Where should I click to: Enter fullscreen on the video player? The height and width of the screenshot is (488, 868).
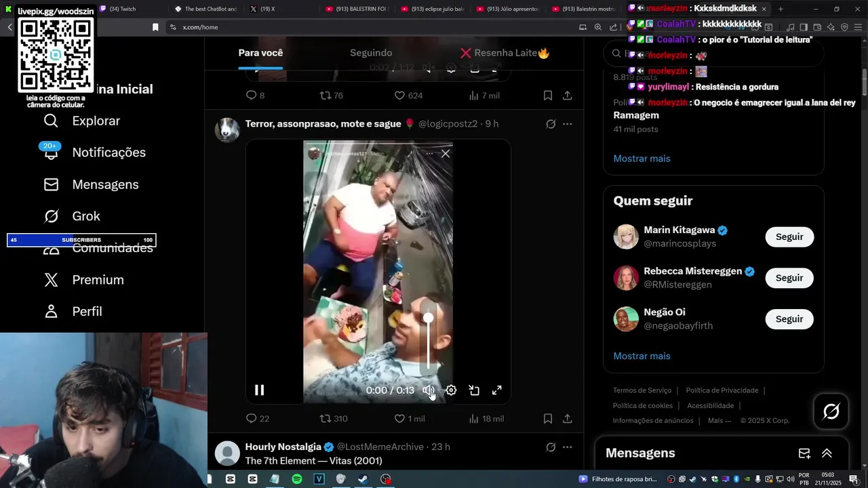click(497, 390)
